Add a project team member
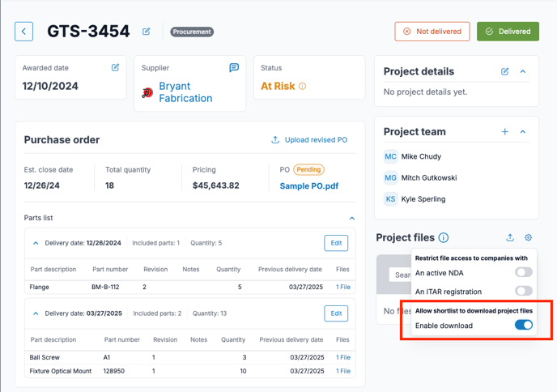The width and height of the screenshot is (557, 392). coord(505,131)
